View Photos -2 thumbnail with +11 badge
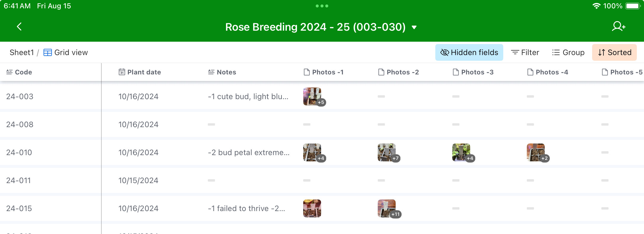 [x=387, y=208]
